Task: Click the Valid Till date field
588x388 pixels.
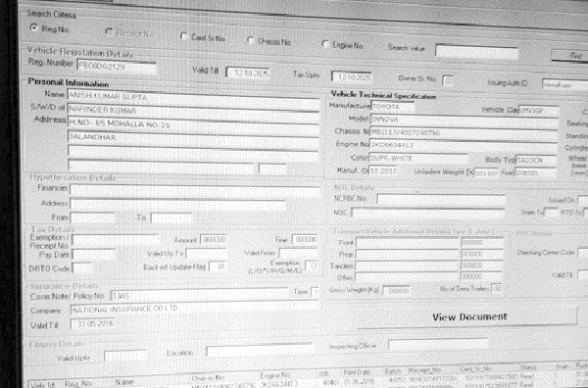Action: click(248, 73)
